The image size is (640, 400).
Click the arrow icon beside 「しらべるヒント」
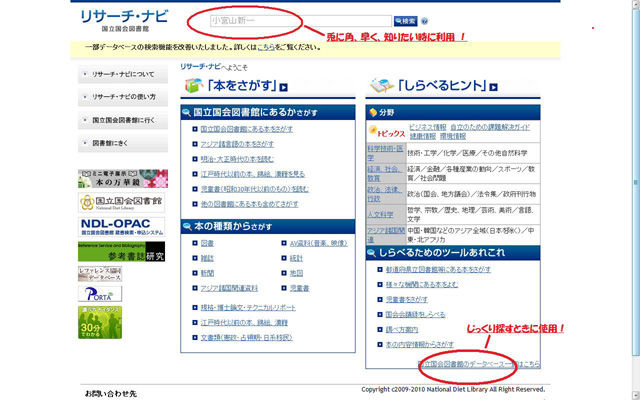coord(493,87)
